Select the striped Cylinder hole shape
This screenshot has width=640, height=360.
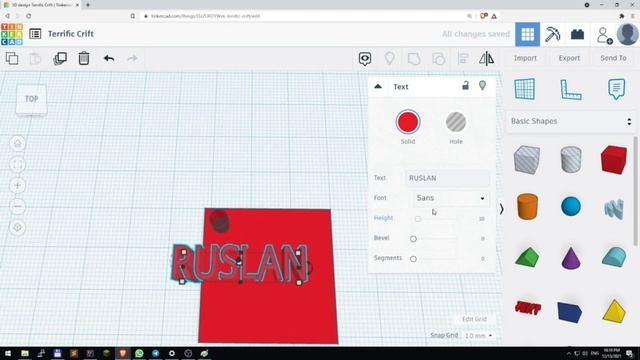571,159
